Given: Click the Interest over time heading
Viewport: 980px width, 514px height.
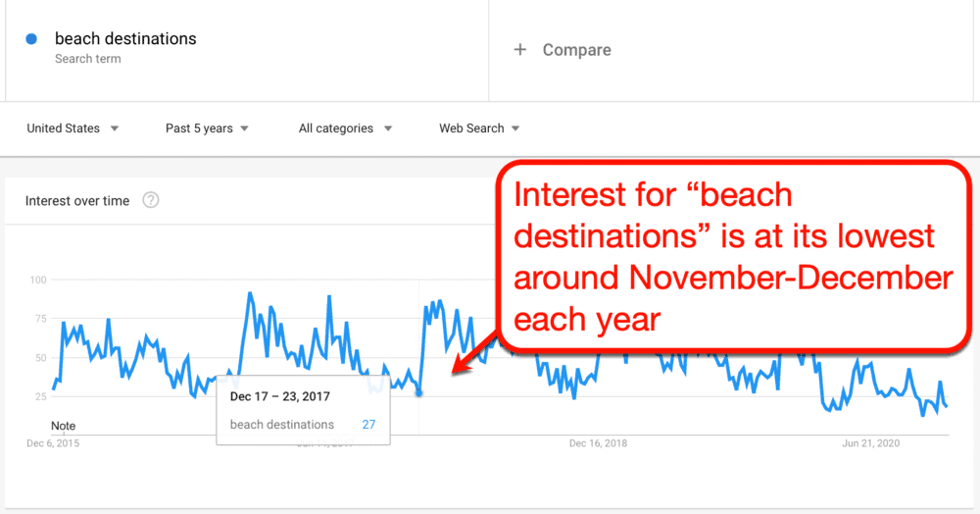Looking at the screenshot, I should click(x=77, y=201).
